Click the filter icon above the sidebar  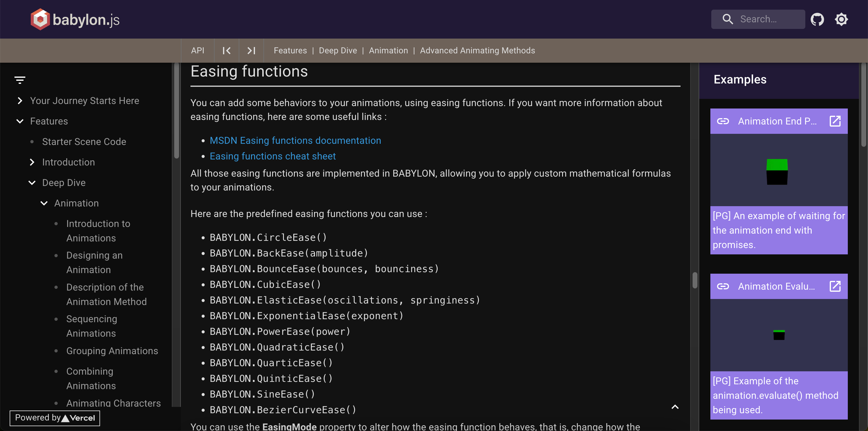pyautogui.click(x=20, y=80)
